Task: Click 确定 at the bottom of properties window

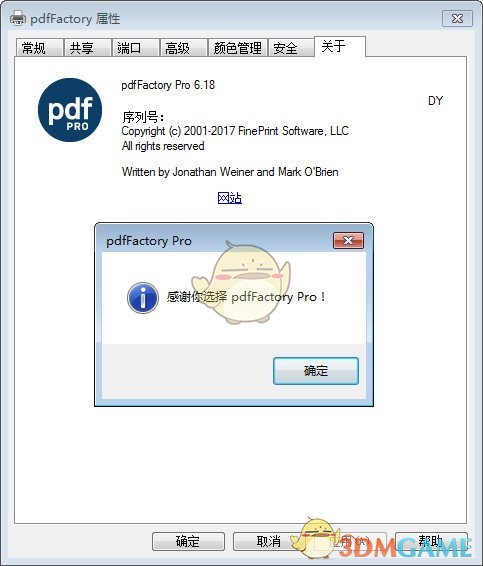Action: (188, 541)
